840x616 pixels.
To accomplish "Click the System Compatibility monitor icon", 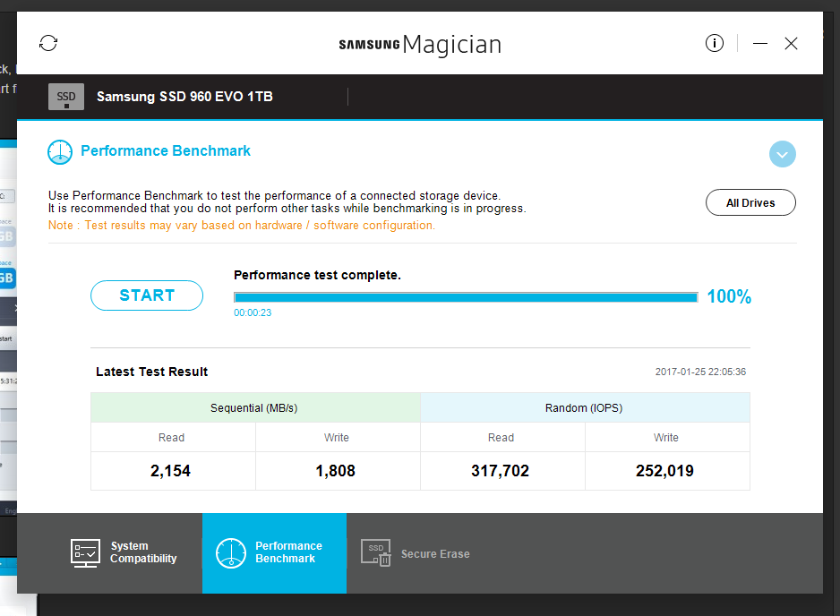I will (x=85, y=552).
